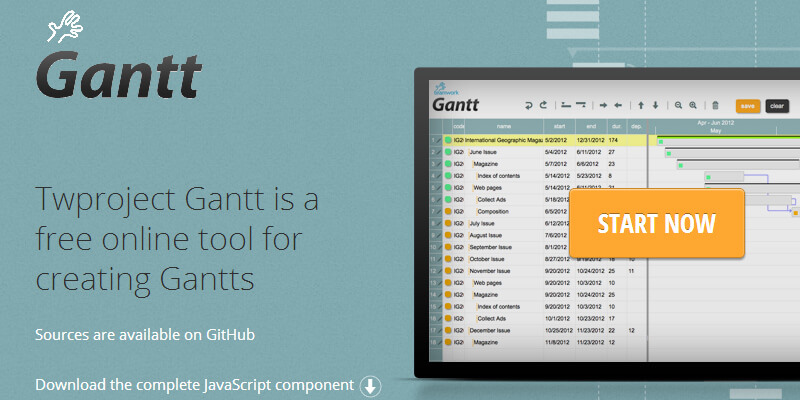Select the December Issue task row
The height and width of the screenshot is (400, 800).
[x=538, y=331]
